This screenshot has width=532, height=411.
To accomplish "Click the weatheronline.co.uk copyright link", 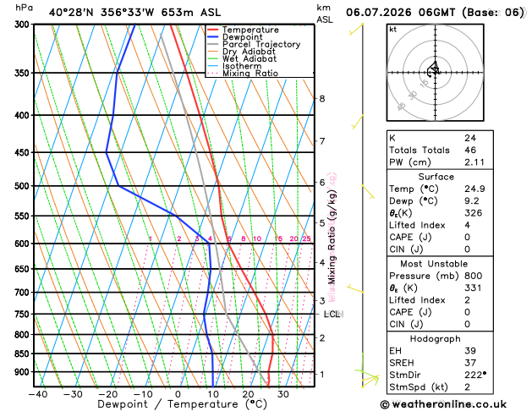I will tap(444, 404).
